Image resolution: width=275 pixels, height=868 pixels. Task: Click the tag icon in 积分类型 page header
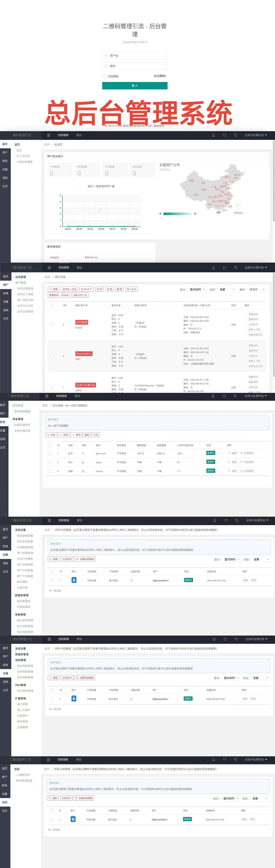(235, 396)
